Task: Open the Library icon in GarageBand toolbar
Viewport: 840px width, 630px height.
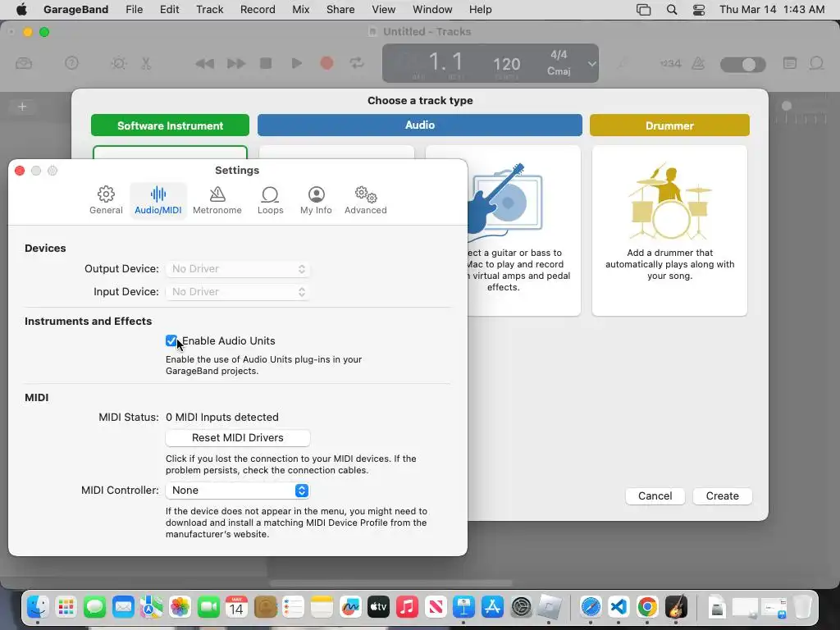Action: 24,64
